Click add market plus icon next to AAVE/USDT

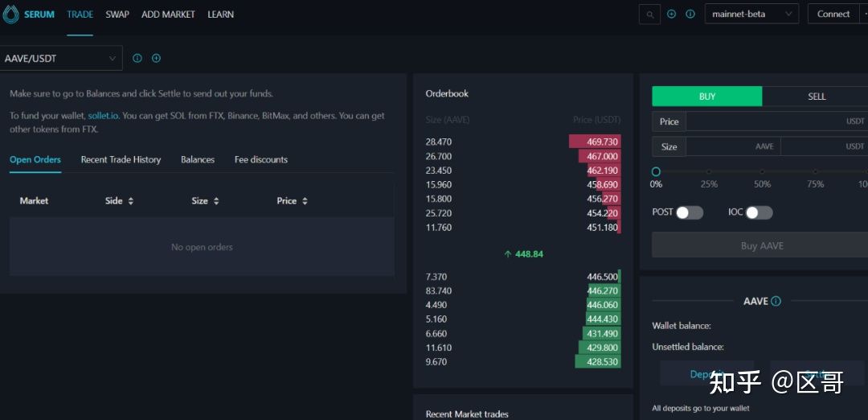pyautogui.click(x=156, y=58)
